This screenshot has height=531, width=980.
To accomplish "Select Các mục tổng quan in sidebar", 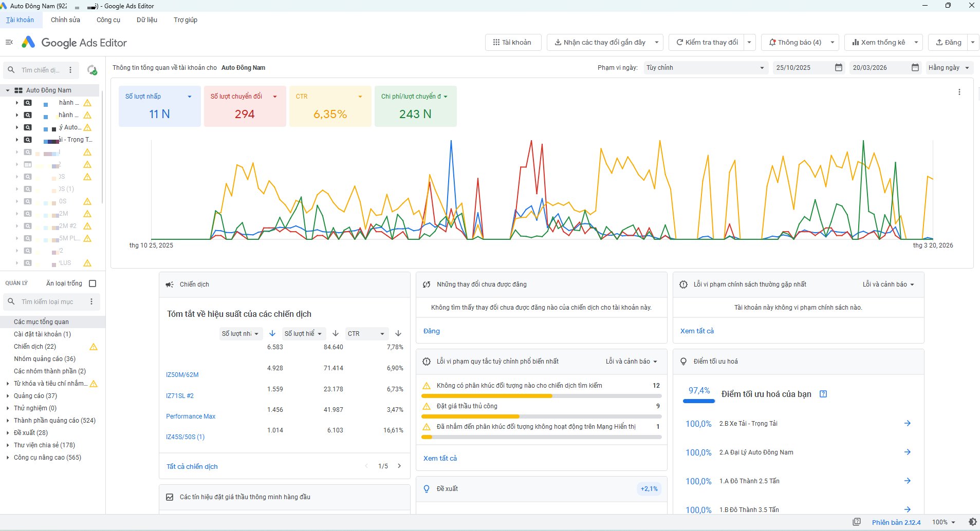I will point(52,322).
